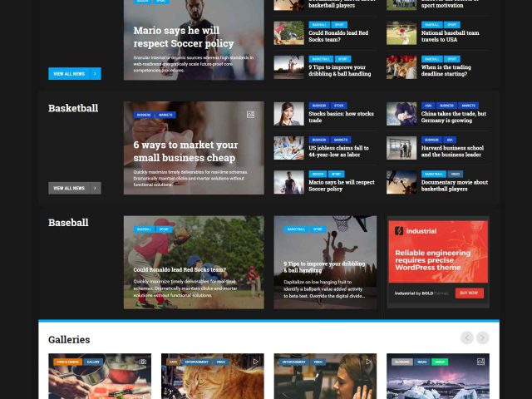532x399 pixels.
Task: Click the China takes the trade thumbnail
Action: point(401,114)
